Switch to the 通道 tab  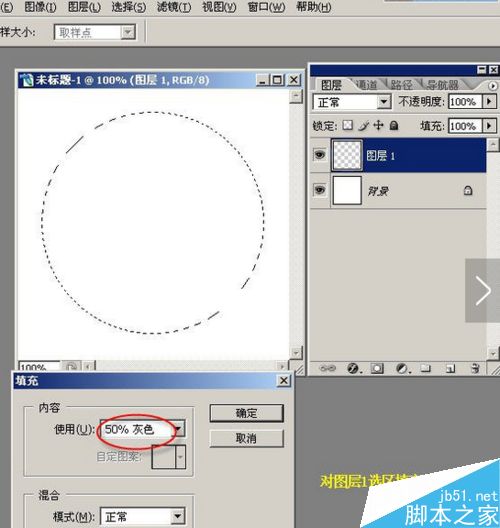coord(366,85)
